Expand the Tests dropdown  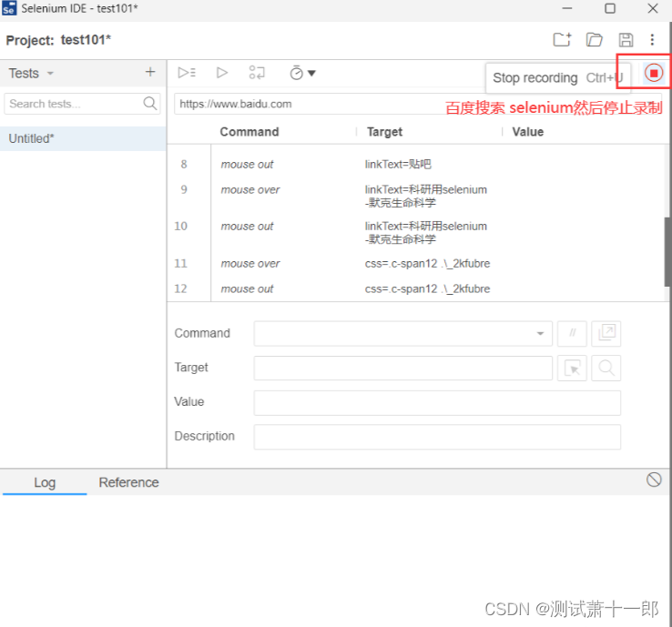coord(51,74)
